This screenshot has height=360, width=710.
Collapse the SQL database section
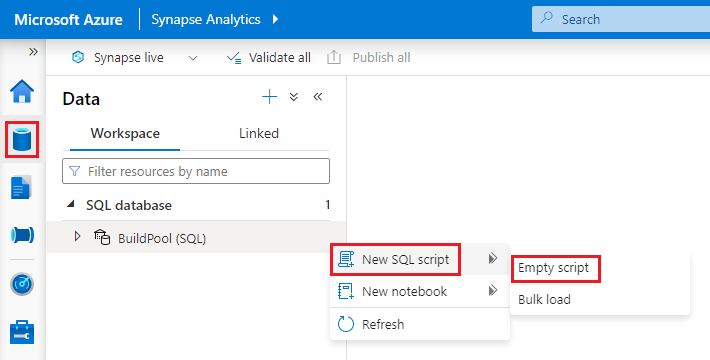71,204
